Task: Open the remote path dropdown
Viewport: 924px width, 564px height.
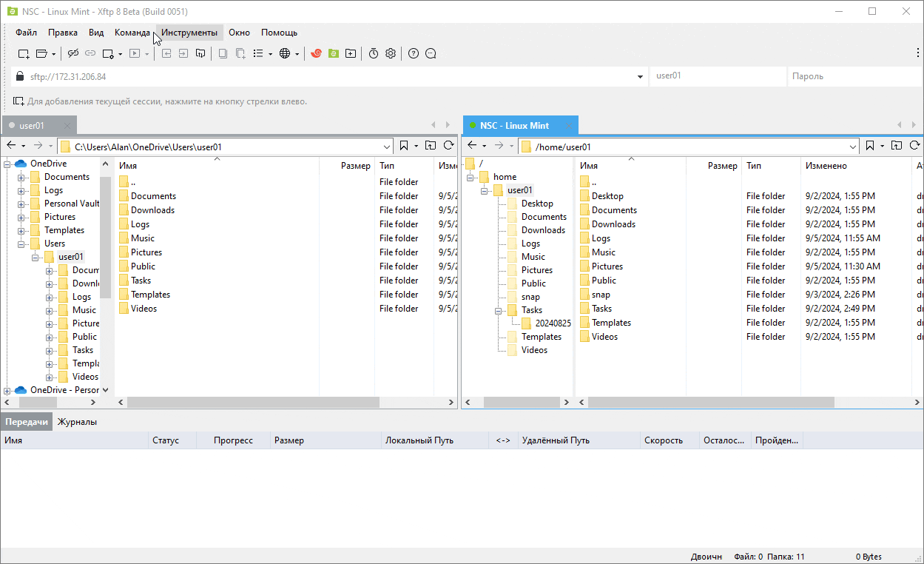Action: click(x=853, y=147)
